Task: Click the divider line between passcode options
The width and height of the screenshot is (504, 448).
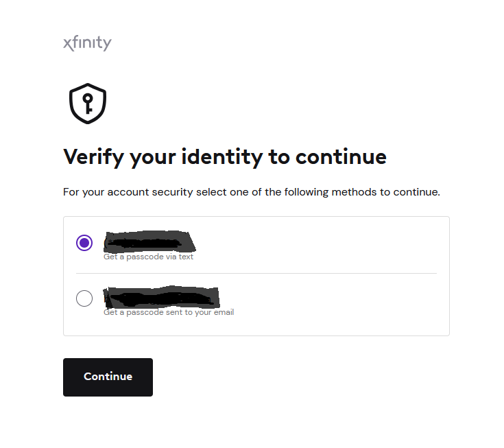Action: (x=256, y=273)
